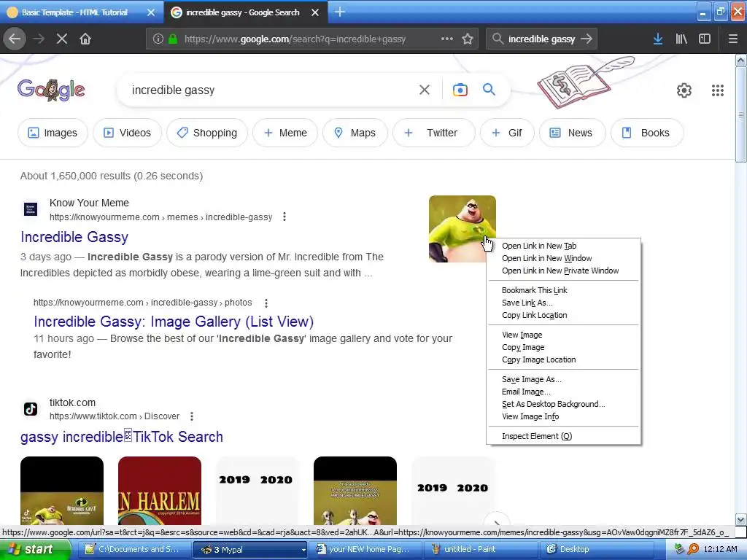
Task: Open the Library toolbar icon
Action: pos(681,39)
